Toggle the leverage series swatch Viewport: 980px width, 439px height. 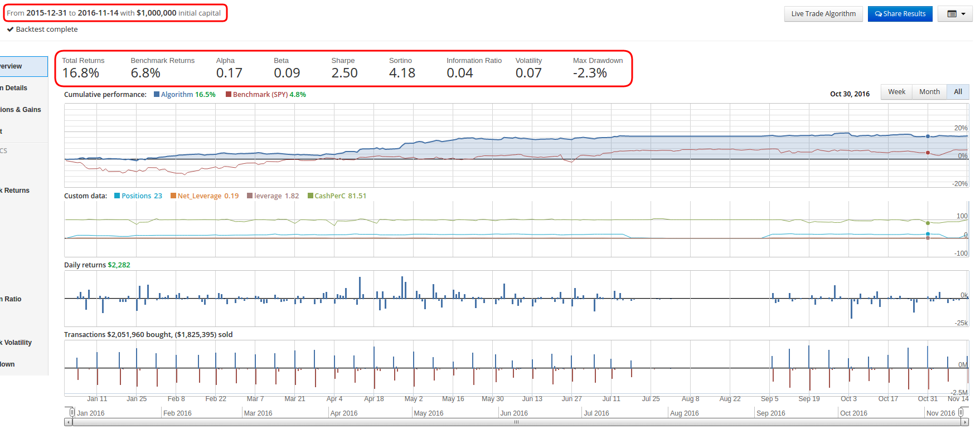point(250,196)
